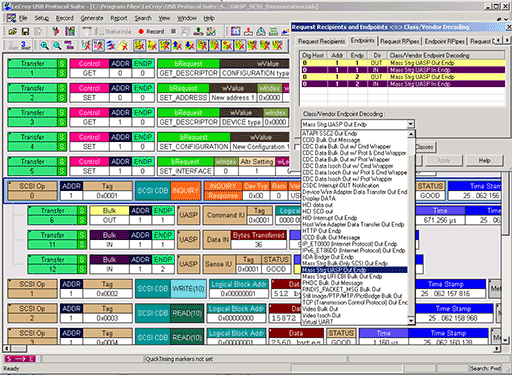
Task: Click the blue stripes hide filter icon
Action: [111, 45]
